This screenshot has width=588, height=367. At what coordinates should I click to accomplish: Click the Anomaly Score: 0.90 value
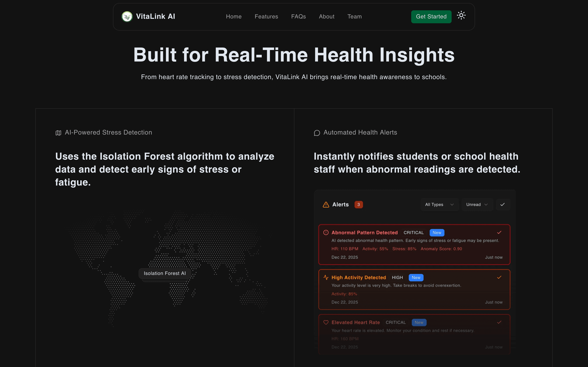point(441,249)
